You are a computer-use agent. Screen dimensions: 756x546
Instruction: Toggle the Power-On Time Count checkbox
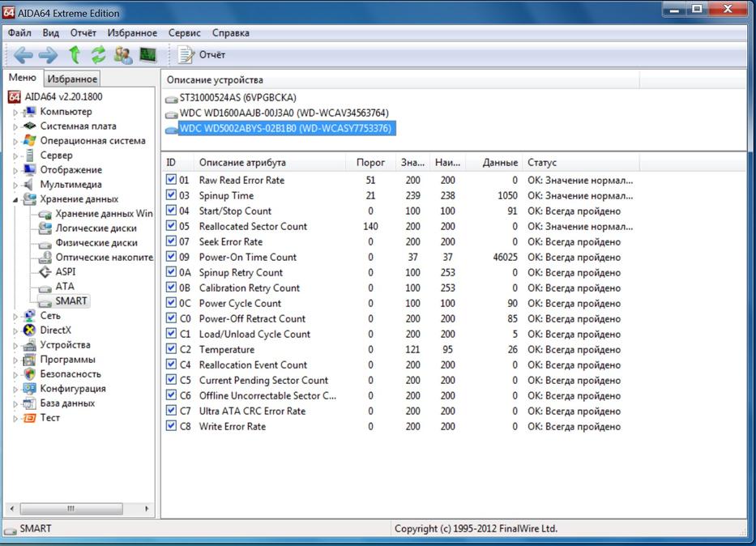pyautogui.click(x=171, y=257)
